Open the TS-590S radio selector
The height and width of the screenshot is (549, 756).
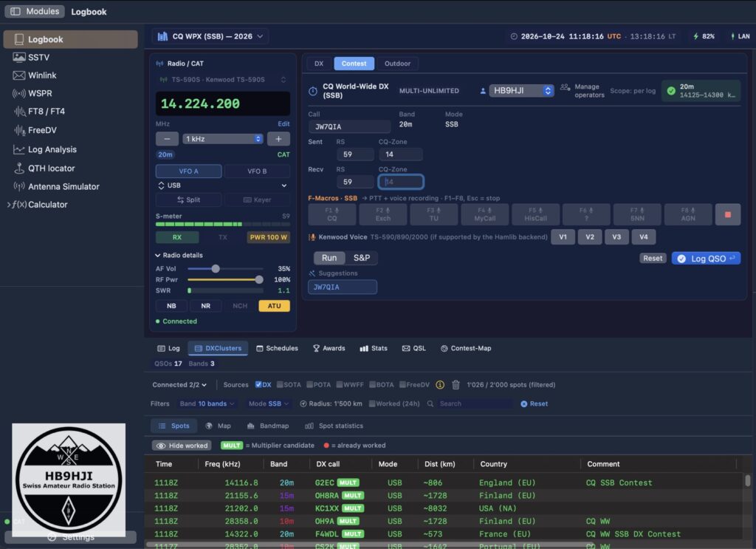[223, 80]
